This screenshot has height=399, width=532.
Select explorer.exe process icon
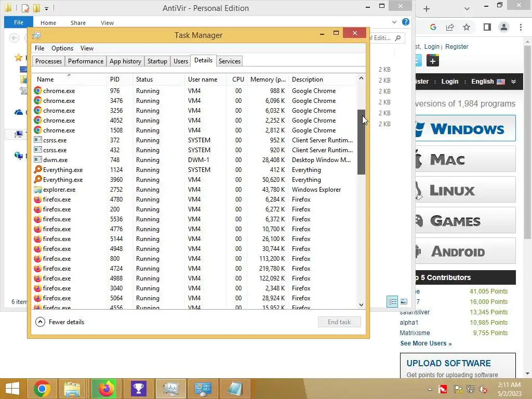click(x=37, y=189)
